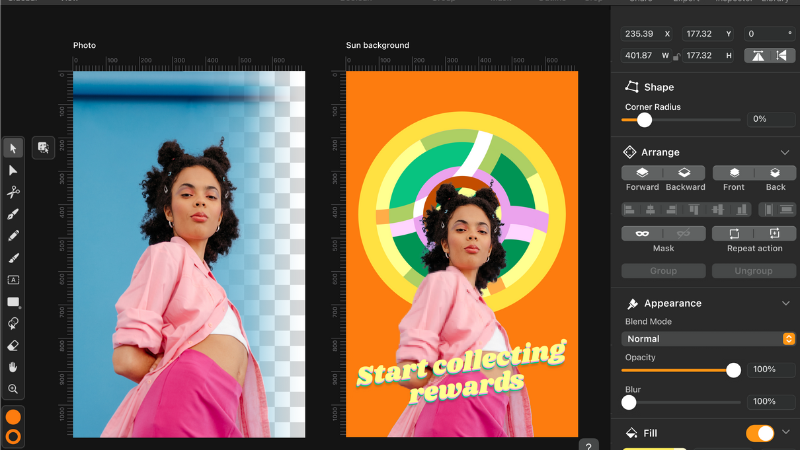Select the eraser tool

coord(14,345)
